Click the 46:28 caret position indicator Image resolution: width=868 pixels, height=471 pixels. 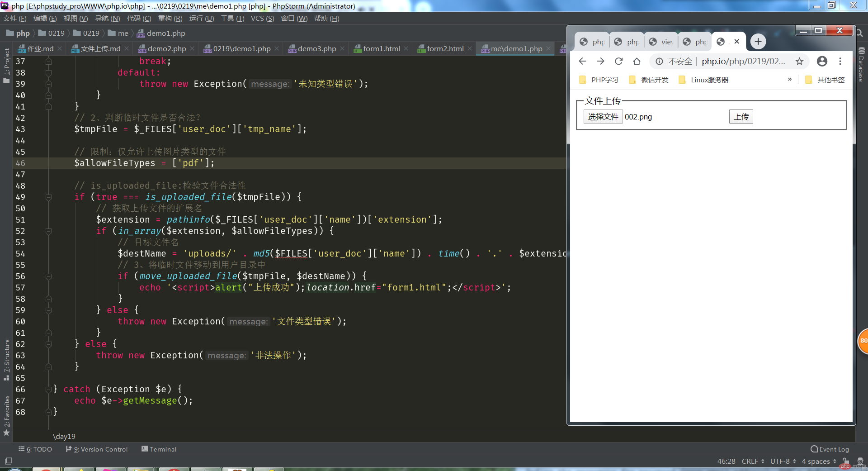726,461
